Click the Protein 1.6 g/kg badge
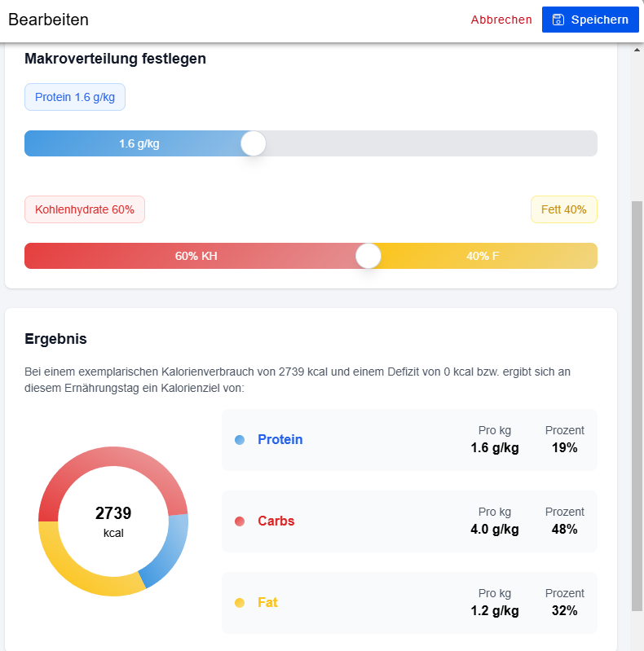The width and height of the screenshot is (644, 651). (75, 97)
